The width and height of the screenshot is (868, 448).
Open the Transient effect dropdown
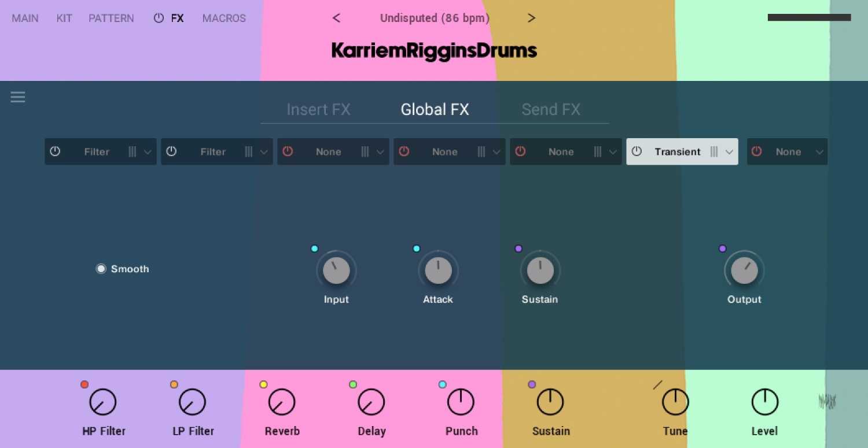730,151
